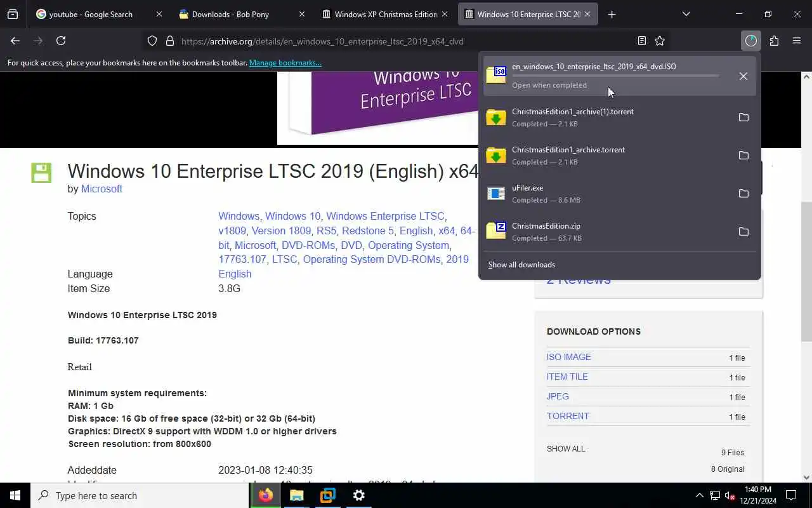The width and height of the screenshot is (812, 508).
Task: Click the tracking protection shield icon
Action: point(152,41)
